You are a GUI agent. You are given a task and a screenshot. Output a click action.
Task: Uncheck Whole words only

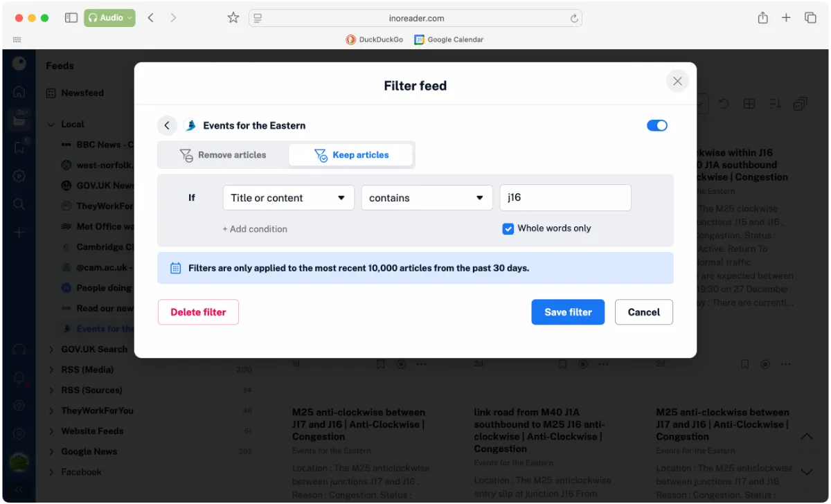[x=508, y=228]
